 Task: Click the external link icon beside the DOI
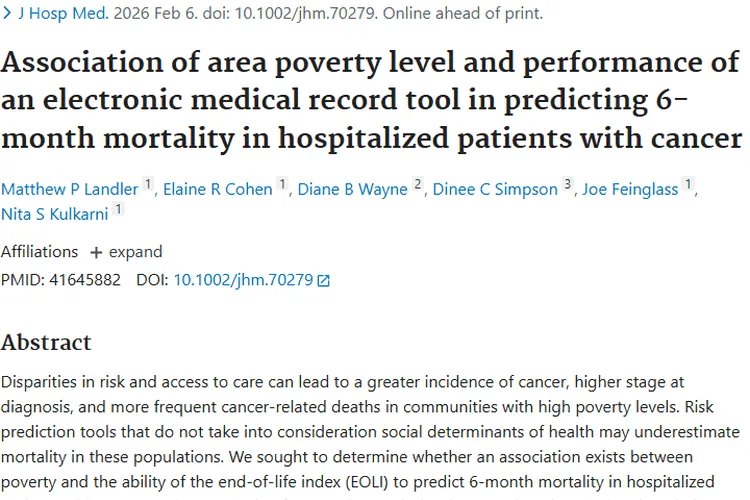point(323,281)
